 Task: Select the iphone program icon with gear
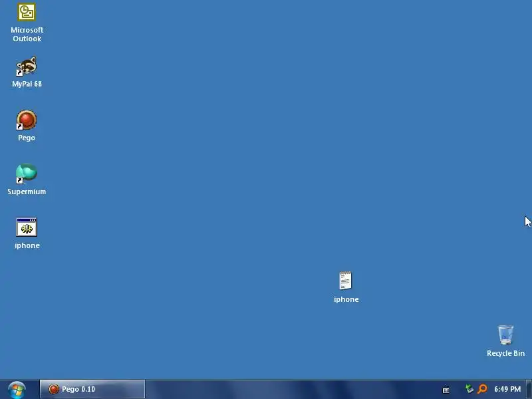(x=27, y=227)
